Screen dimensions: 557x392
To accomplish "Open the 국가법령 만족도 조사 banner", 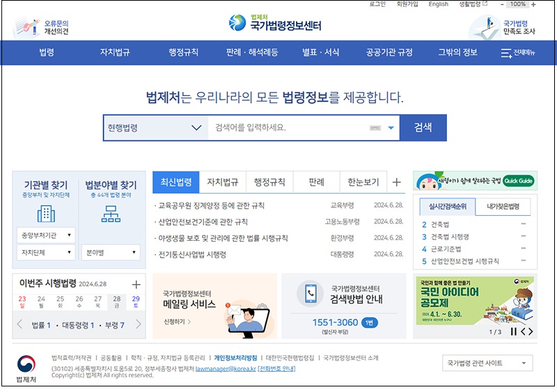I will pos(502,27).
